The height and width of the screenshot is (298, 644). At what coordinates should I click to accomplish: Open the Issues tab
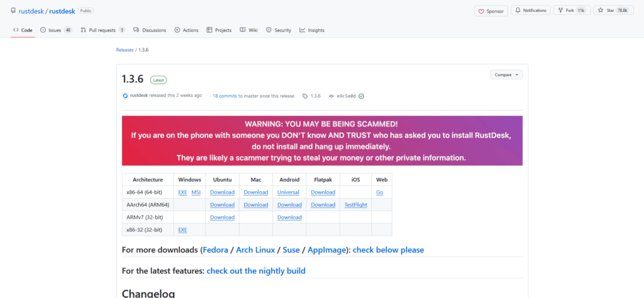point(56,30)
